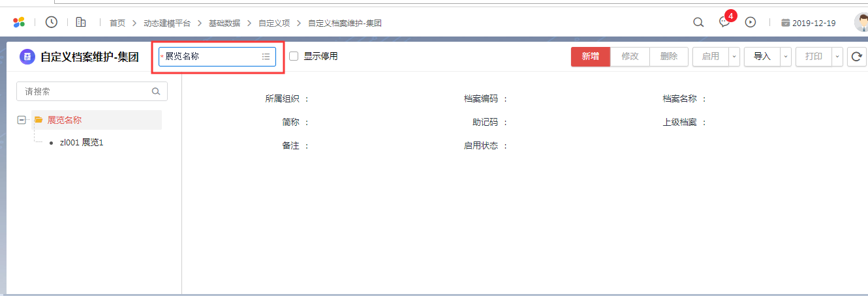The image size is (868, 296).
Task: Click the refresh button icon
Action: coord(856,57)
